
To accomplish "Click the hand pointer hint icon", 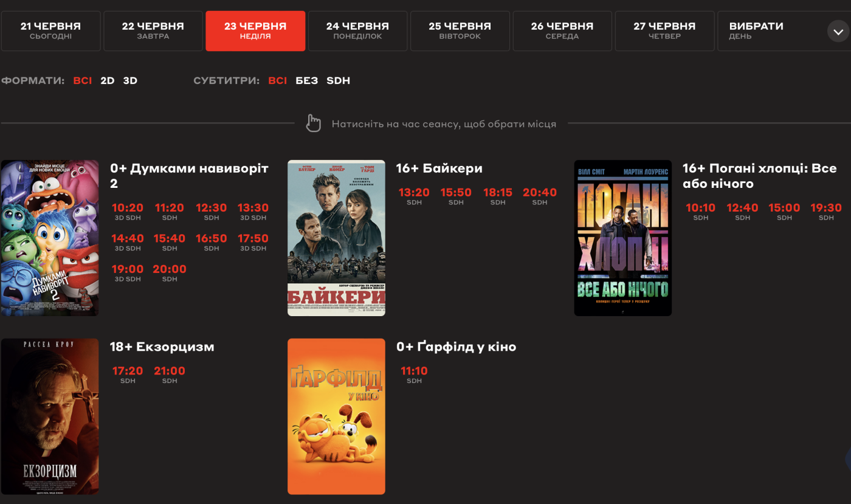I will (x=313, y=123).
